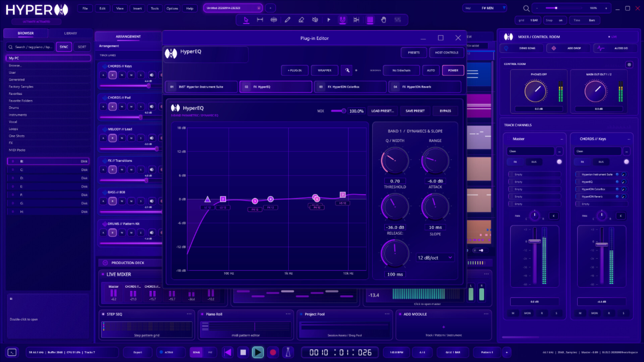Viewport: 644px width, 362px height.
Task: Start playback with the Play button
Action: coord(258,352)
